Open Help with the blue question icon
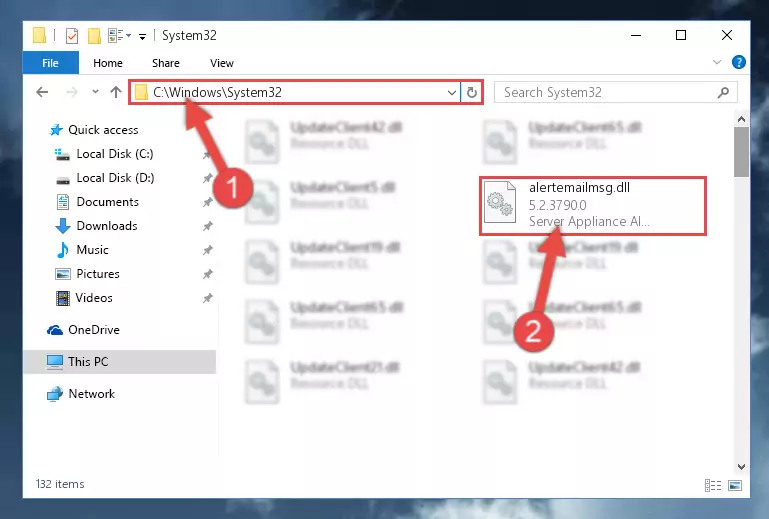 pyautogui.click(x=738, y=62)
